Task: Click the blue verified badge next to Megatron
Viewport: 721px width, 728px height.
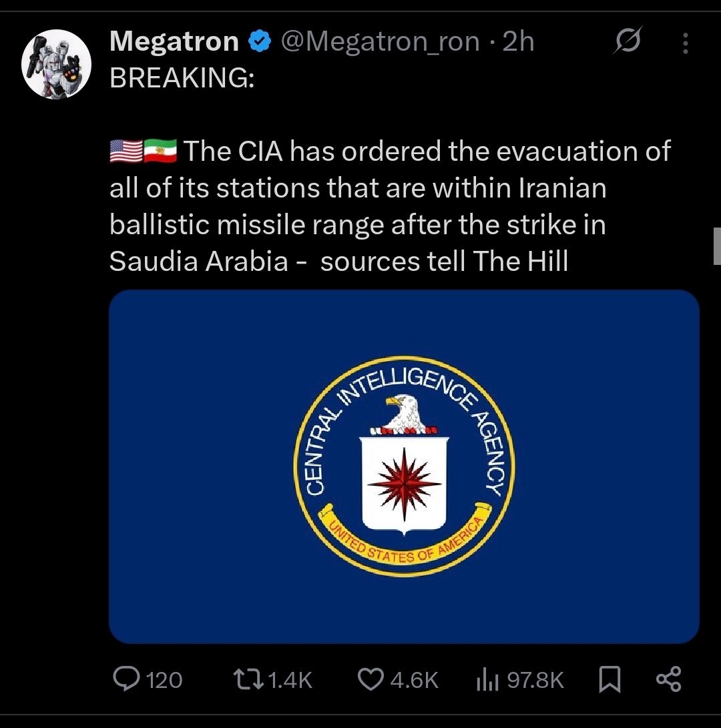Action: point(260,41)
